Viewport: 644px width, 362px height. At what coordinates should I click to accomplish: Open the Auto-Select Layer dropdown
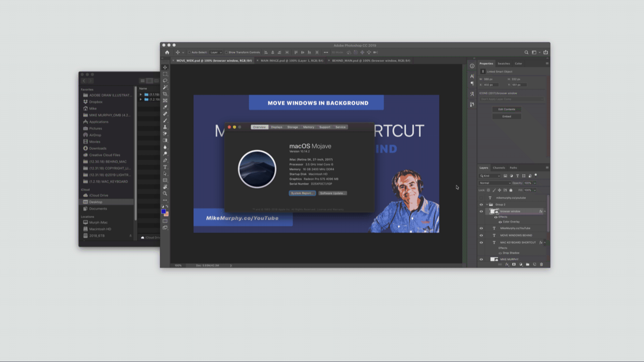pyautogui.click(x=216, y=52)
